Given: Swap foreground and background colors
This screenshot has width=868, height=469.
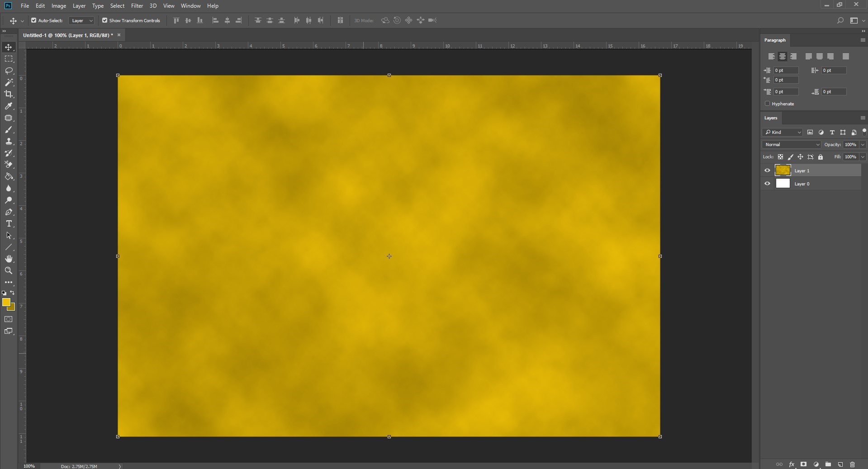Looking at the screenshot, I should point(13,293).
